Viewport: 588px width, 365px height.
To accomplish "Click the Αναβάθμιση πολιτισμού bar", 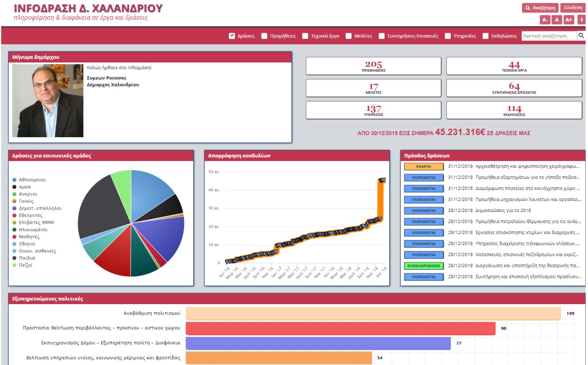I will pos(373,314).
